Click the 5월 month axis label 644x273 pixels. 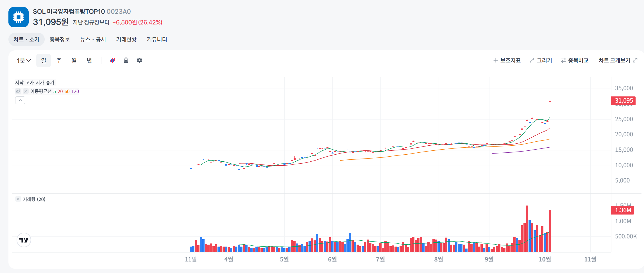pos(284,259)
